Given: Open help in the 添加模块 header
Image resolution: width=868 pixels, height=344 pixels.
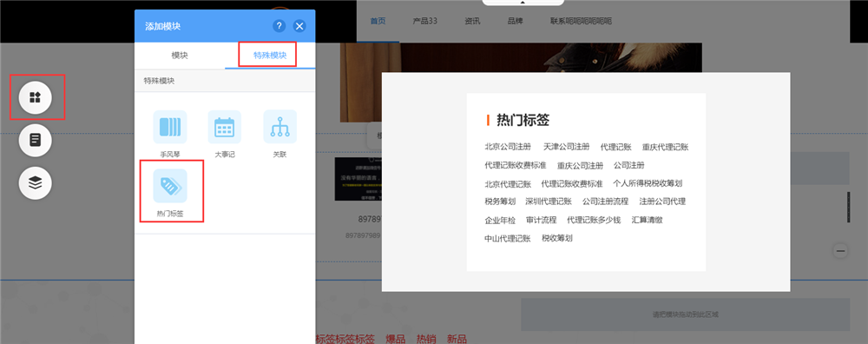Looking at the screenshot, I should click(279, 26).
